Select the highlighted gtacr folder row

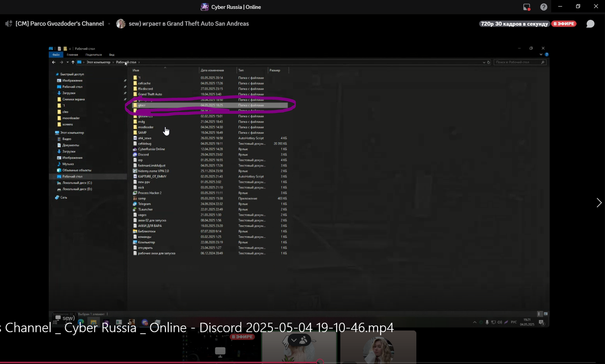[209, 105]
